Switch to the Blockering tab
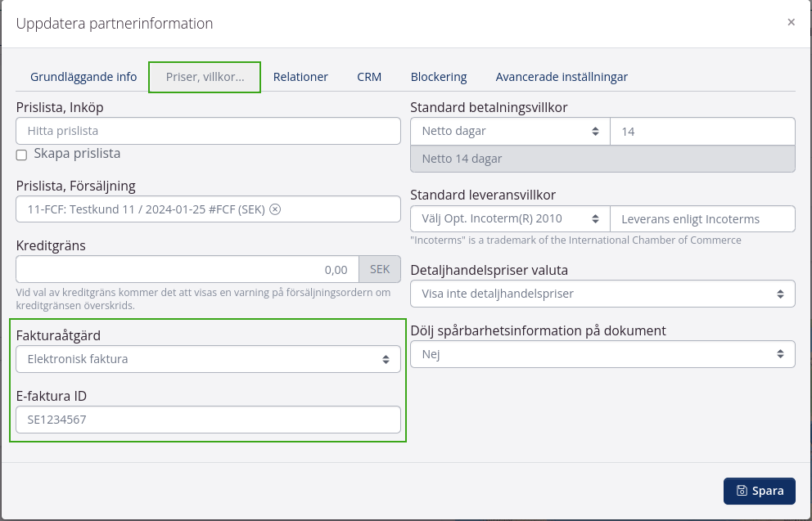 (x=439, y=77)
